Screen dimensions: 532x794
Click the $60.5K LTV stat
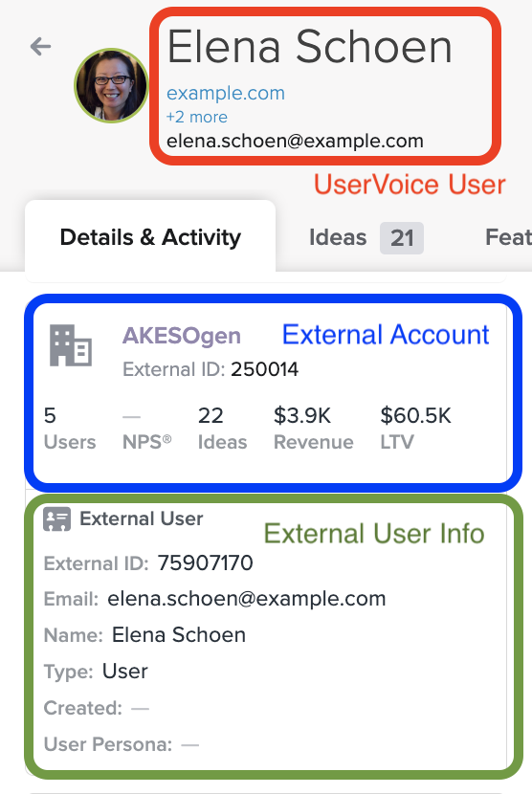pyautogui.click(x=415, y=429)
